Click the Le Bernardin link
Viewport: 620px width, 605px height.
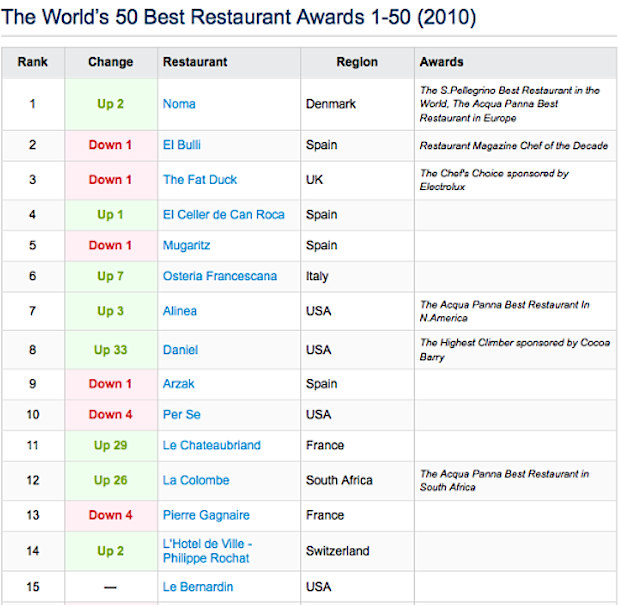click(198, 587)
